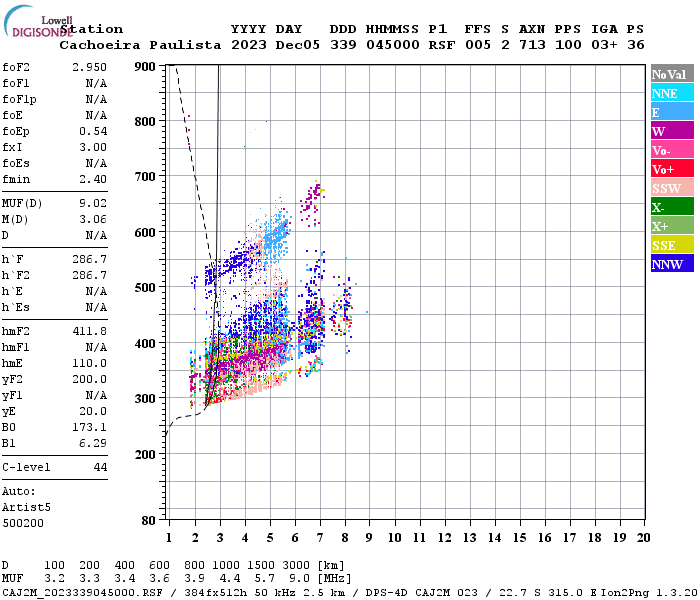700x600 pixels.
Task: Select the Vo+ red legend swatch
Action: (x=672, y=169)
